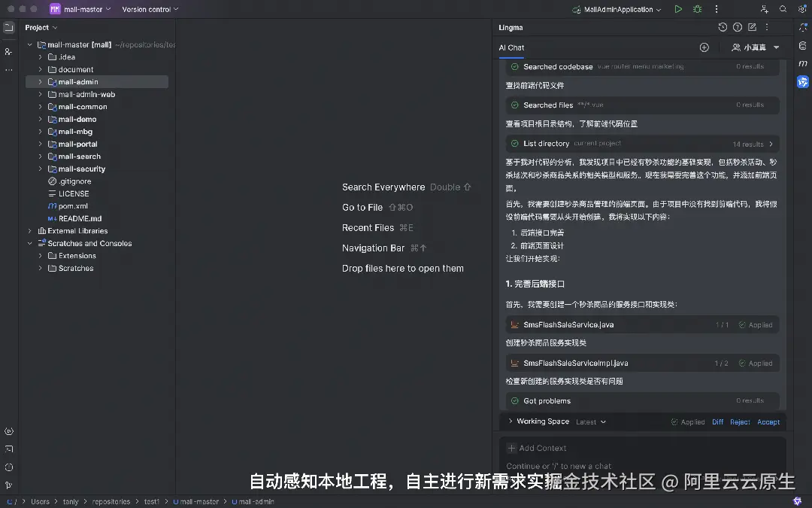Run the MallAdminApplication with the green play icon
Viewport: 812px width, 508px height.
pos(678,9)
